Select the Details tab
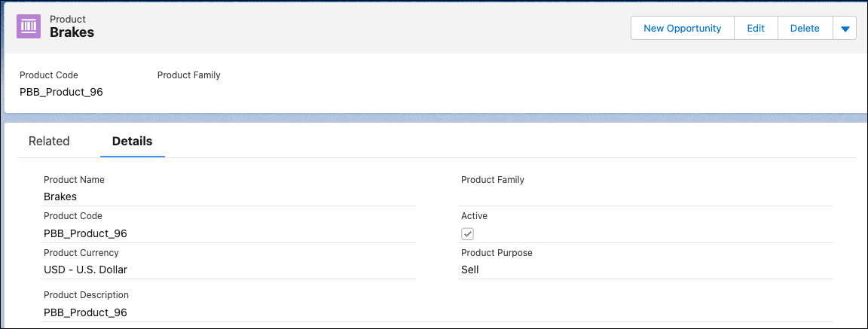This screenshot has width=868, height=329. 133,141
